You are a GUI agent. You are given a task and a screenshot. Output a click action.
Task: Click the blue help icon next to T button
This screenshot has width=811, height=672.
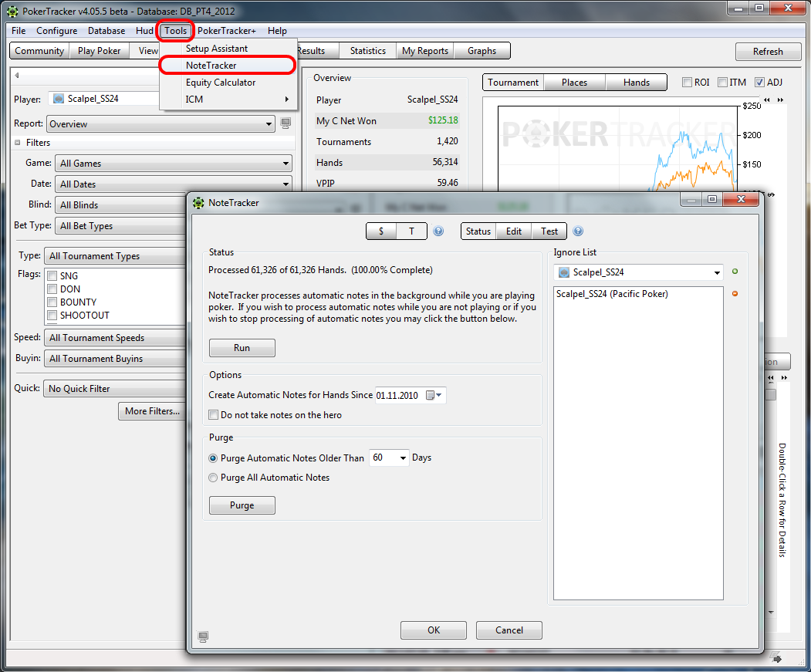pyautogui.click(x=438, y=231)
